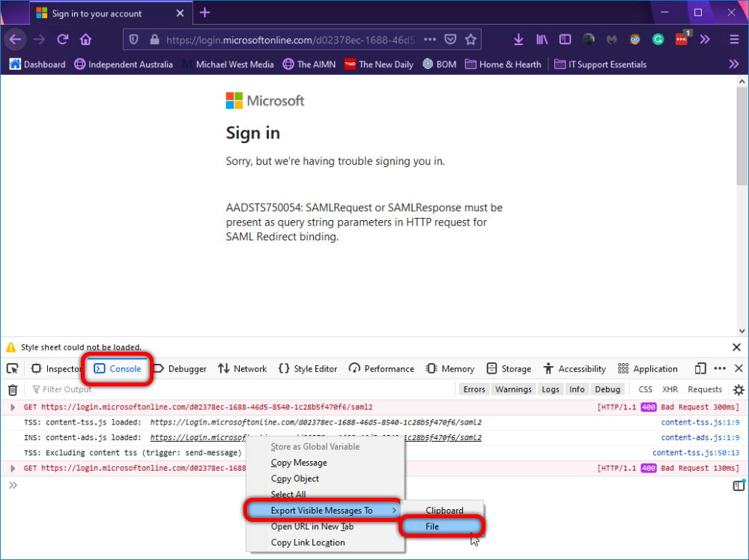
Task: Click the tracking protection shield icon
Action: pyautogui.click(x=134, y=40)
